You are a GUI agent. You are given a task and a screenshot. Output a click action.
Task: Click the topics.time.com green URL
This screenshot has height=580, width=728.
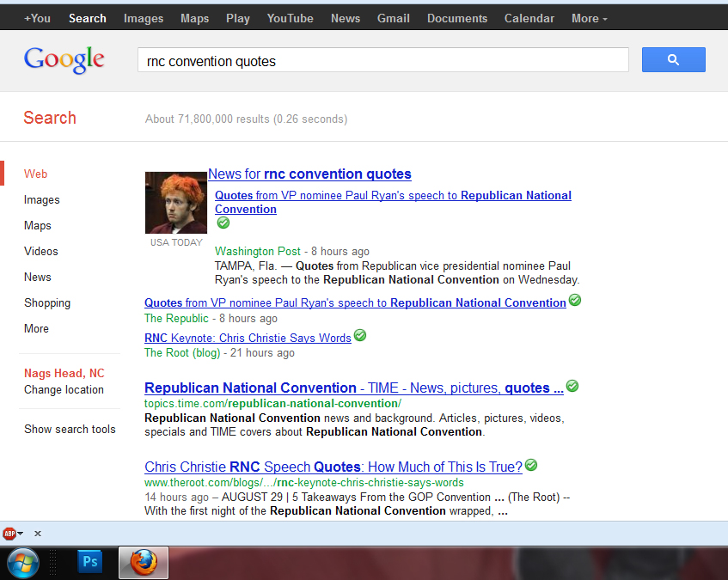click(x=273, y=404)
